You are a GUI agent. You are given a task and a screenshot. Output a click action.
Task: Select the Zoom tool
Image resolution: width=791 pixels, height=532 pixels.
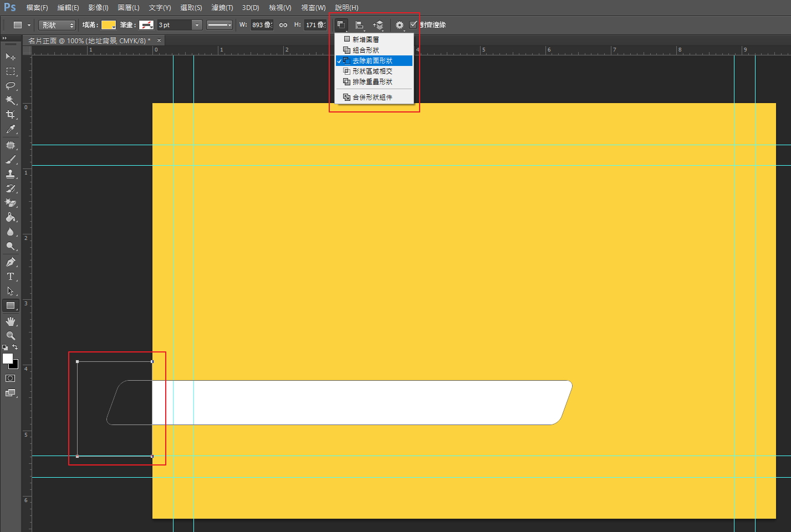point(11,336)
